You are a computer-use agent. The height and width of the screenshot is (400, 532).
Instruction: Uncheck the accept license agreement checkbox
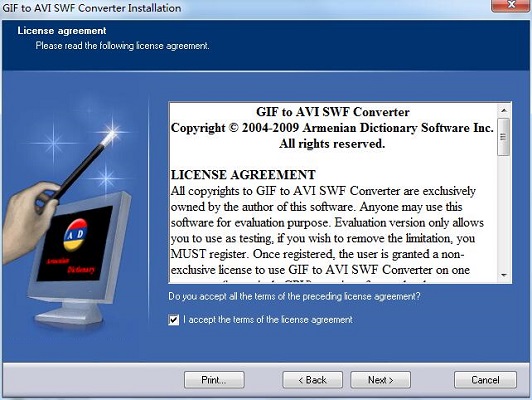(173, 320)
